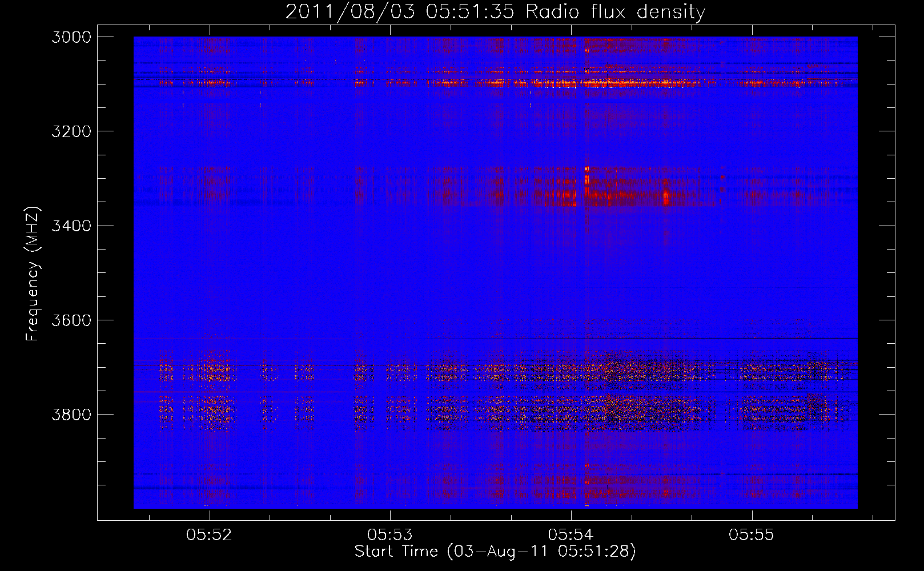The height and width of the screenshot is (571, 924).
Task: Select the 3800 frequency axis label
Action: tap(71, 414)
